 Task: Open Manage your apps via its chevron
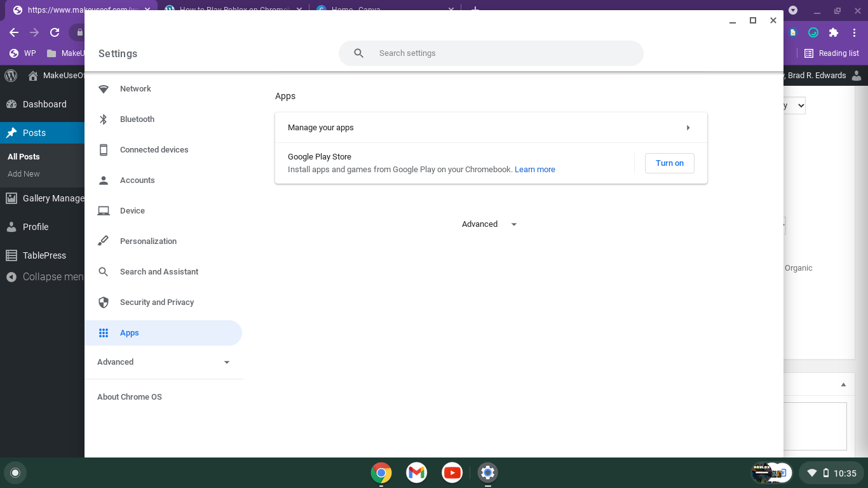[x=688, y=127]
